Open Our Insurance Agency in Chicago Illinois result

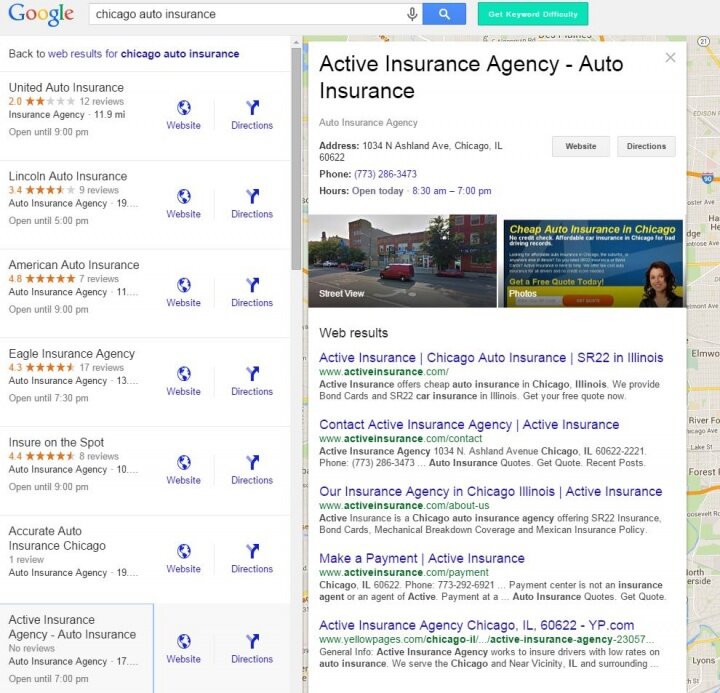pos(490,491)
